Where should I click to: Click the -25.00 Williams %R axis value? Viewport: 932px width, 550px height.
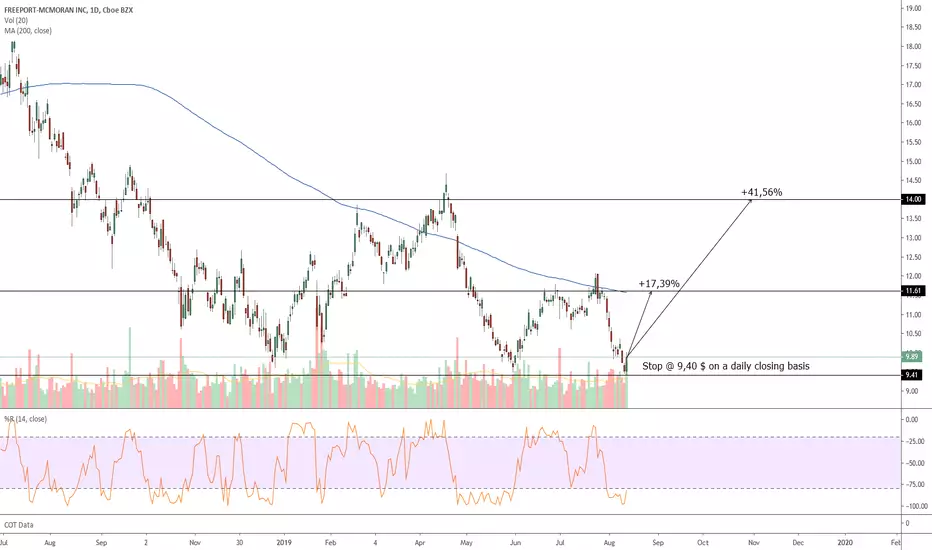tap(916, 441)
